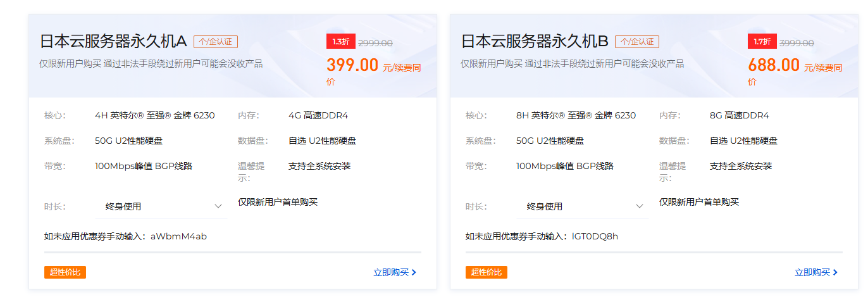Click the 超性价比 tag on server B
Image resolution: width=868 pixels, height=297 pixels.
click(x=487, y=272)
